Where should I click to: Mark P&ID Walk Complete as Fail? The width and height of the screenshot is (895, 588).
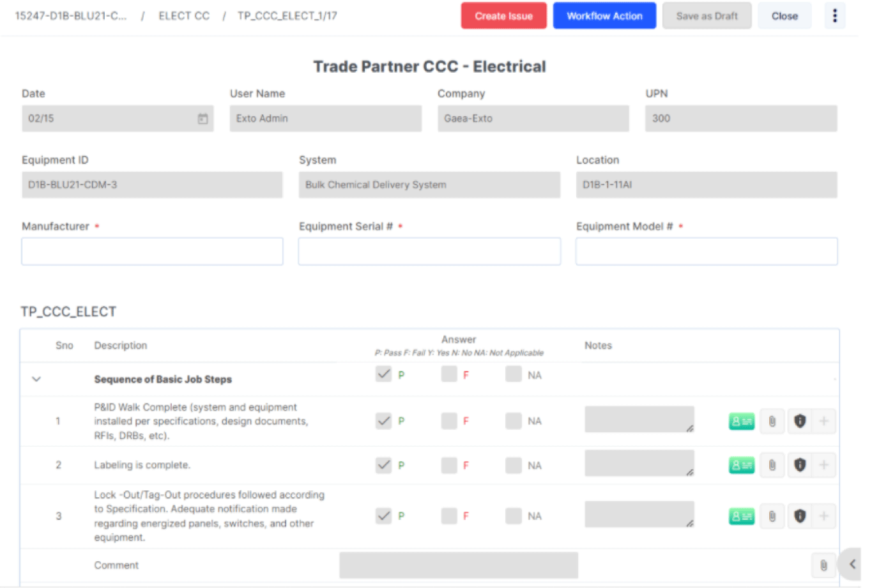(x=449, y=421)
